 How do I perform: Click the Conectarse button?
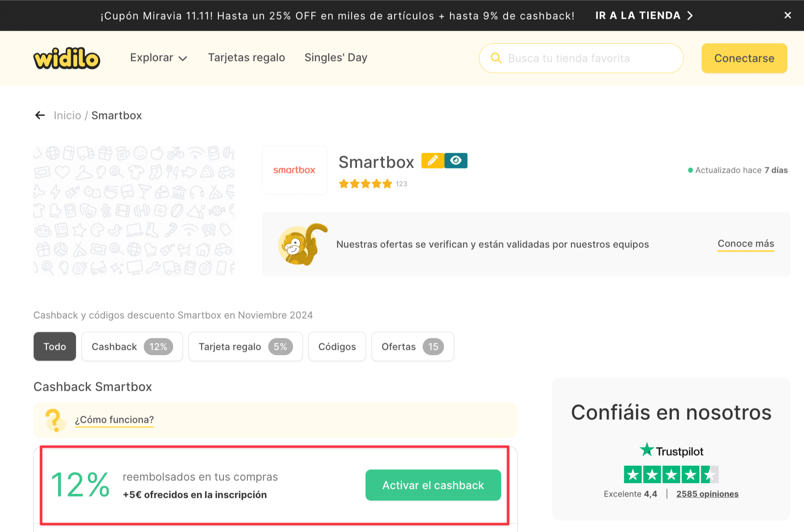point(744,58)
